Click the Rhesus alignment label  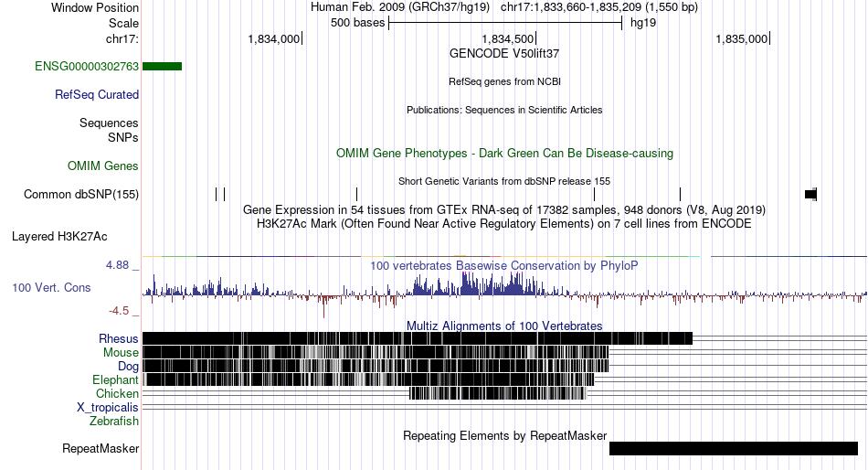click(x=119, y=338)
